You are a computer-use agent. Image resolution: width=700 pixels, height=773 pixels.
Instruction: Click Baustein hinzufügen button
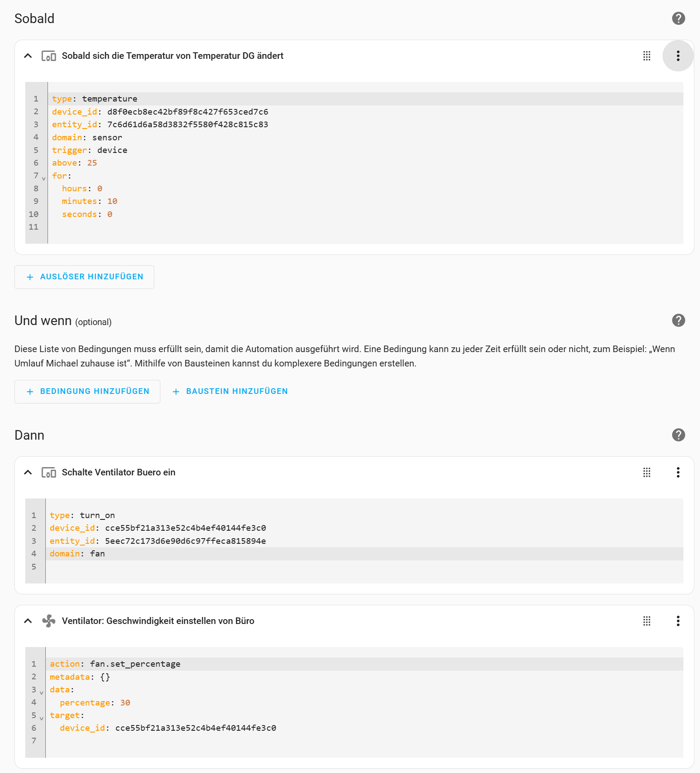point(230,391)
